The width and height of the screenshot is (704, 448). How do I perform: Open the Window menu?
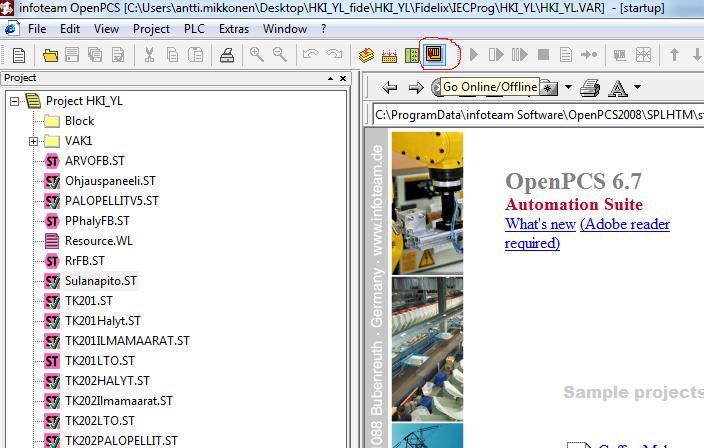pyautogui.click(x=285, y=29)
